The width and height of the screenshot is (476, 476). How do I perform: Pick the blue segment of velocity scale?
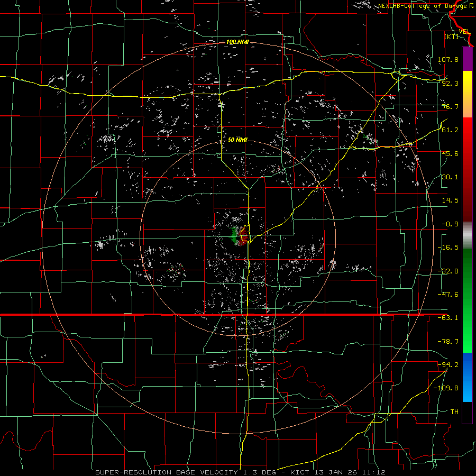(x=467, y=377)
